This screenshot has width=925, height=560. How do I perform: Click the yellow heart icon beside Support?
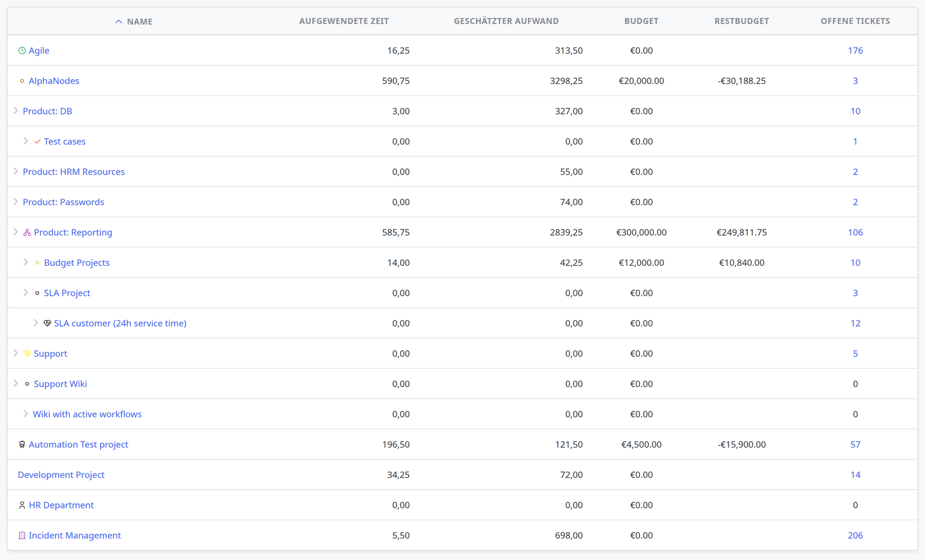[27, 354]
